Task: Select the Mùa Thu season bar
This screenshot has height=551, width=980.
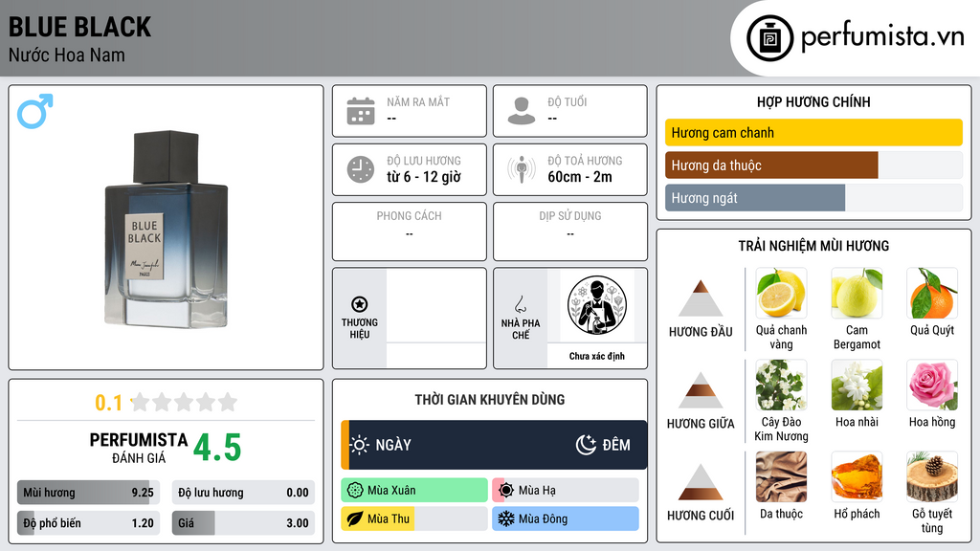Action: 414,519
